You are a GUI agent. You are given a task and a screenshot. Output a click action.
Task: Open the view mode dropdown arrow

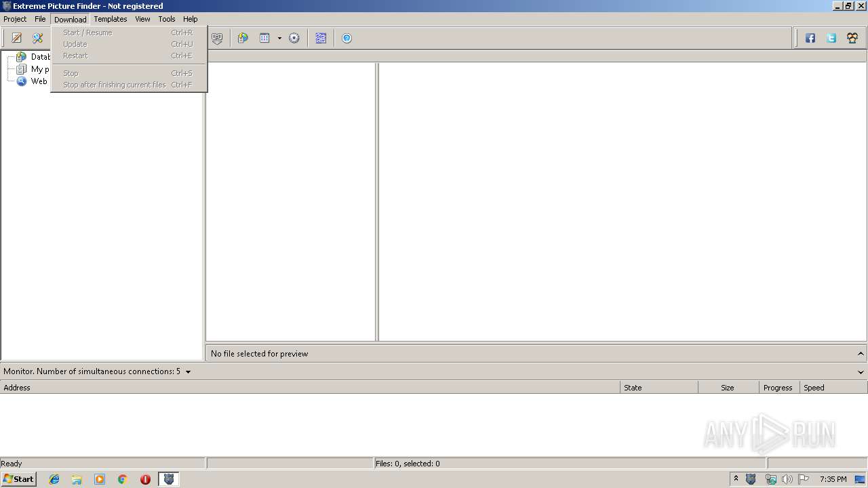point(279,38)
